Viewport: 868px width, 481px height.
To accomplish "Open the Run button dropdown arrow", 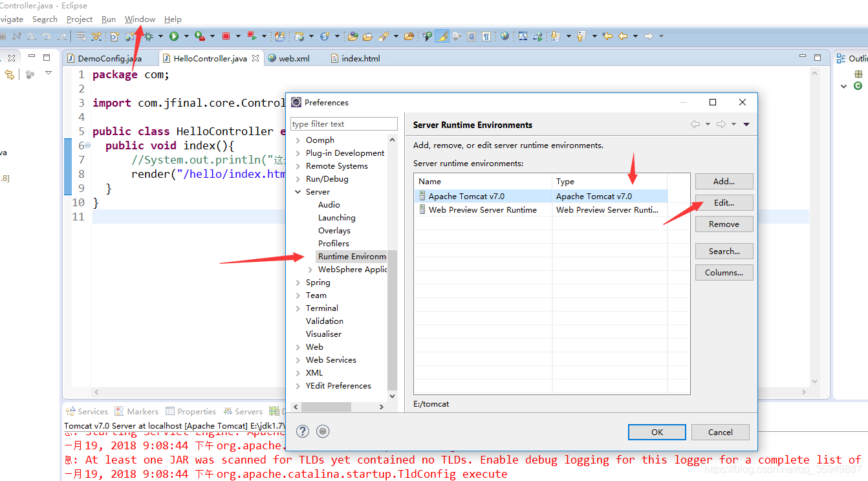I will pos(186,36).
